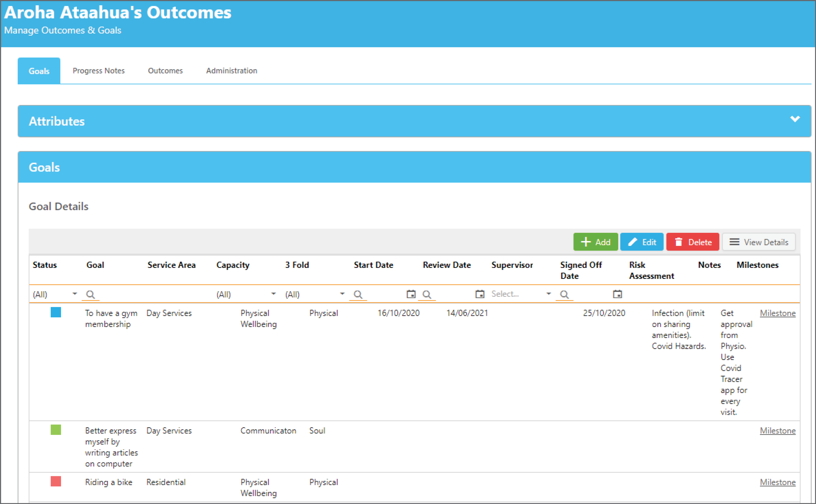Open the Administration tab
The width and height of the screenshot is (816, 504).
pos(231,70)
